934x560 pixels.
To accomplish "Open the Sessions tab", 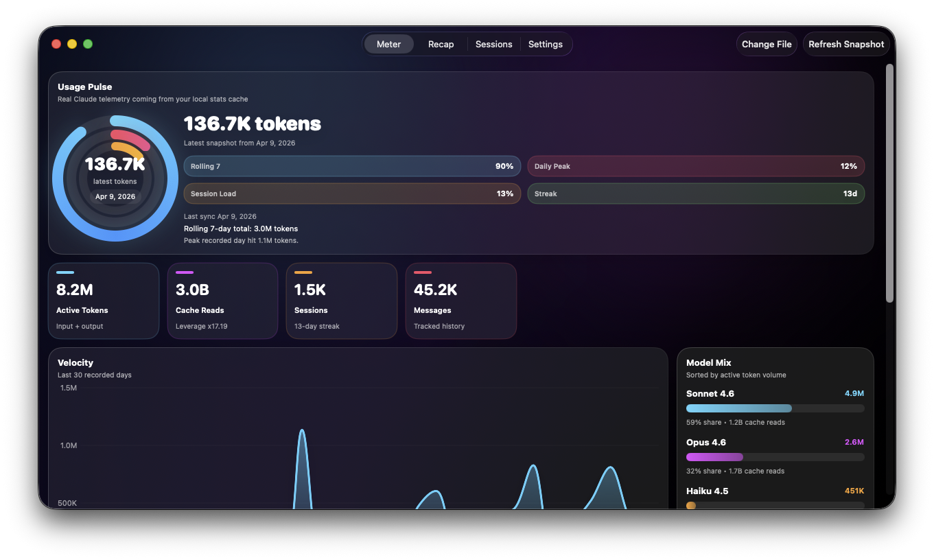I will tap(493, 44).
